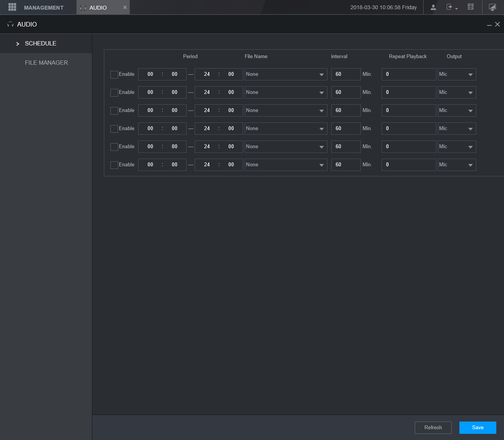
Task: Close the AUDIO tab
Action: (x=125, y=7)
